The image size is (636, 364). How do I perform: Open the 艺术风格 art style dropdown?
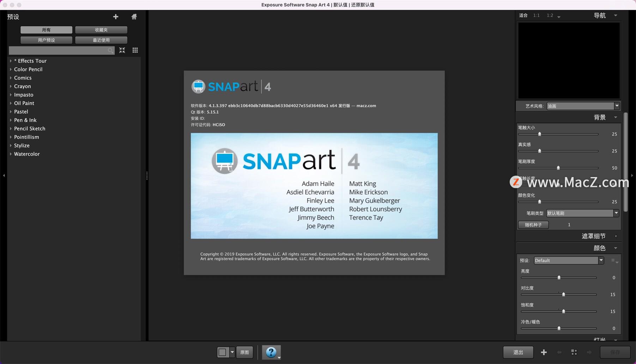[x=583, y=106]
